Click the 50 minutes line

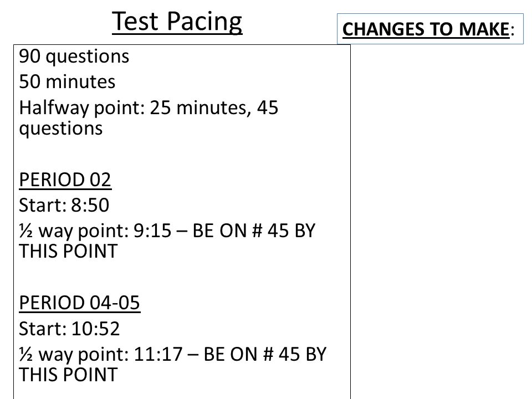tap(67, 81)
